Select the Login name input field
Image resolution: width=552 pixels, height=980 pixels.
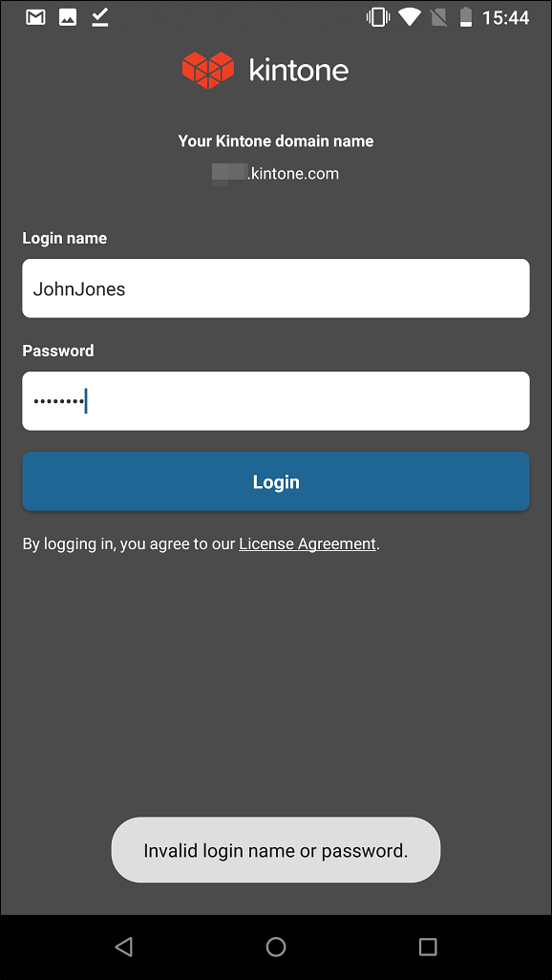[x=276, y=288]
